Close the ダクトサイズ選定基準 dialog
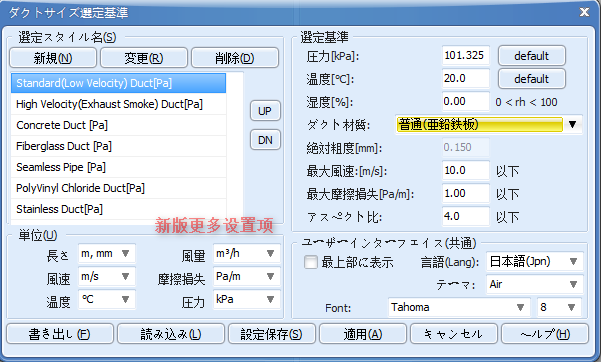Screen dimensions: 601x362 point(585,12)
